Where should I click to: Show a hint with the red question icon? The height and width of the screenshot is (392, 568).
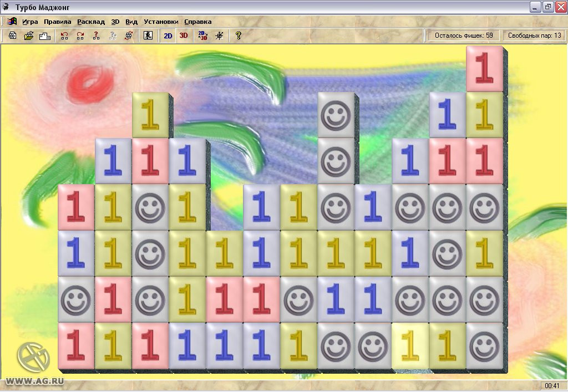click(x=96, y=35)
